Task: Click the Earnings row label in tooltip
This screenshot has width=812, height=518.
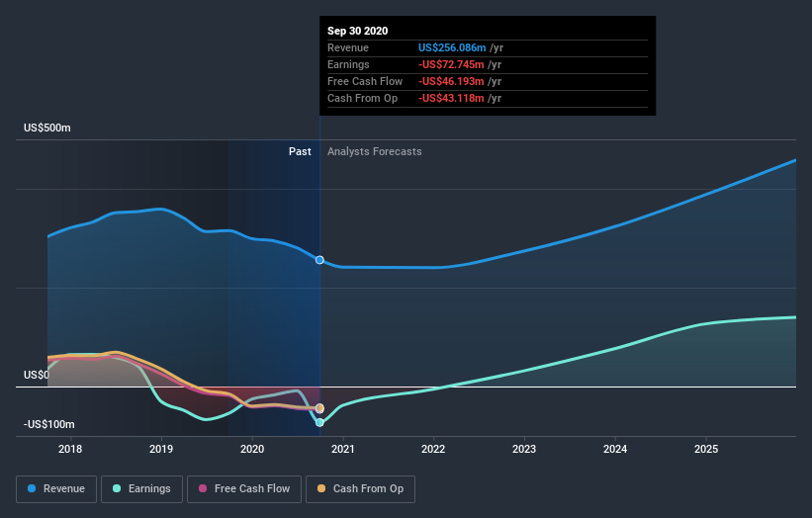Action: (348, 64)
